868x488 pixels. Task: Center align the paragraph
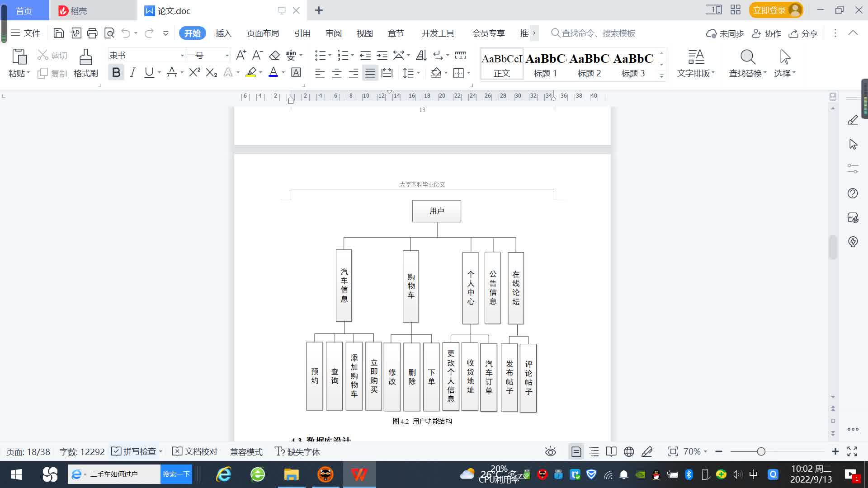point(336,73)
